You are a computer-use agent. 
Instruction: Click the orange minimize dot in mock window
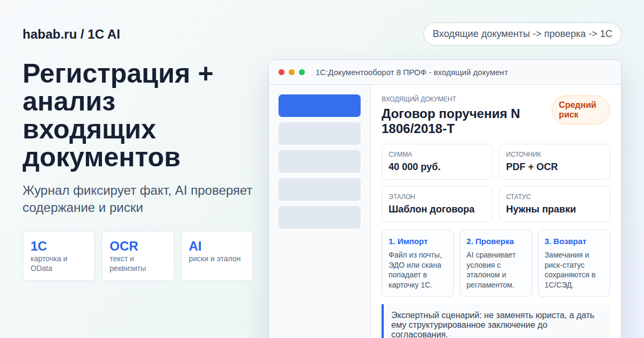291,72
